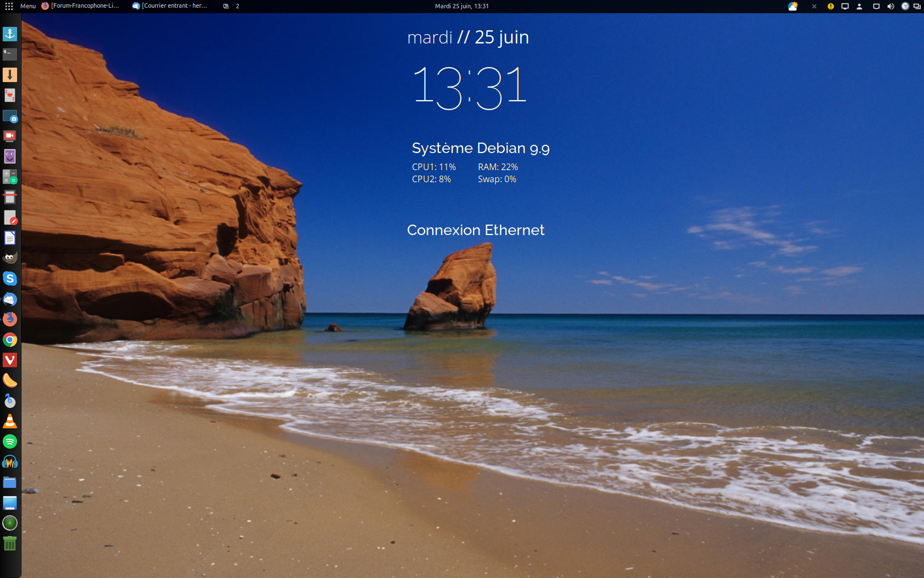The width and height of the screenshot is (924, 578).
Task: Open the Menu in the top panel
Action: pyautogui.click(x=28, y=6)
